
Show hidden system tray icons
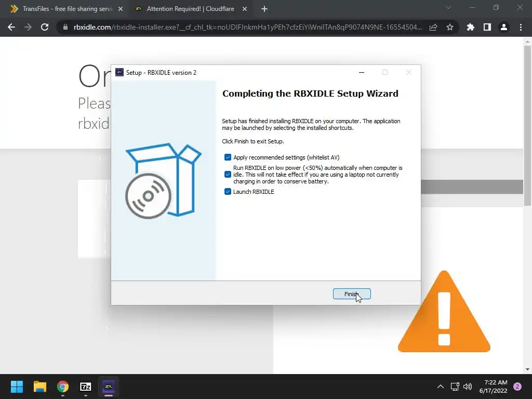(441, 387)
